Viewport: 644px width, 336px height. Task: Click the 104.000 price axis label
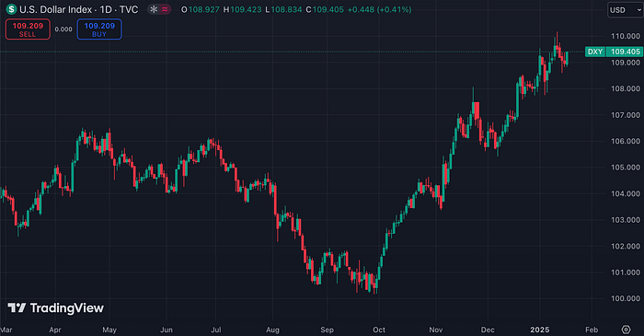tap(625, 193)
